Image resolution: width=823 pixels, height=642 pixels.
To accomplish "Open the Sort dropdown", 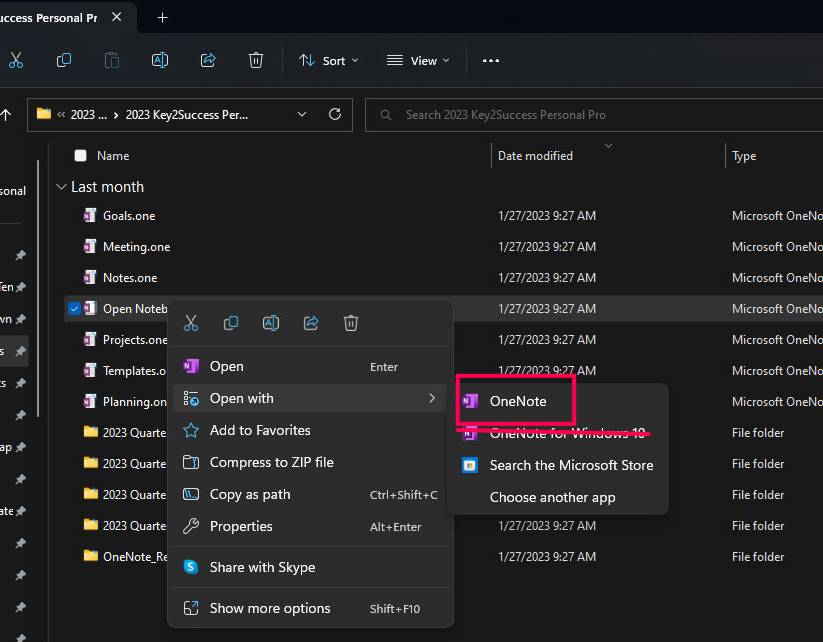I will (329, 61).
